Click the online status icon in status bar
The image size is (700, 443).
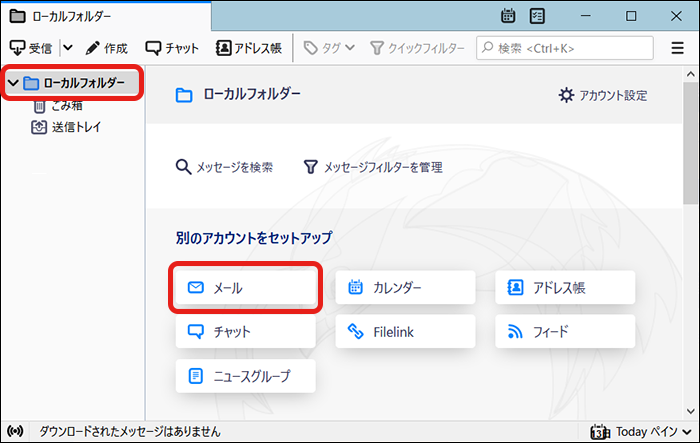15,431
